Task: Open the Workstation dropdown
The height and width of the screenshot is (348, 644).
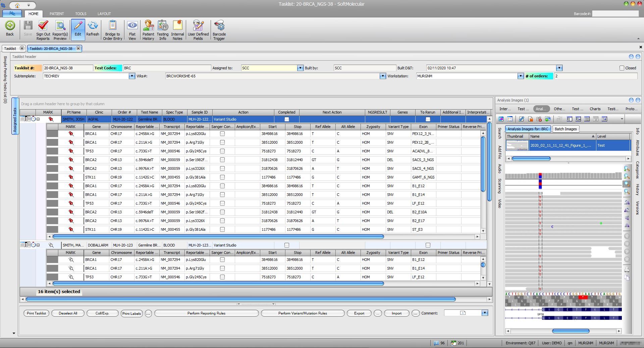Action: tap(520, 76)
